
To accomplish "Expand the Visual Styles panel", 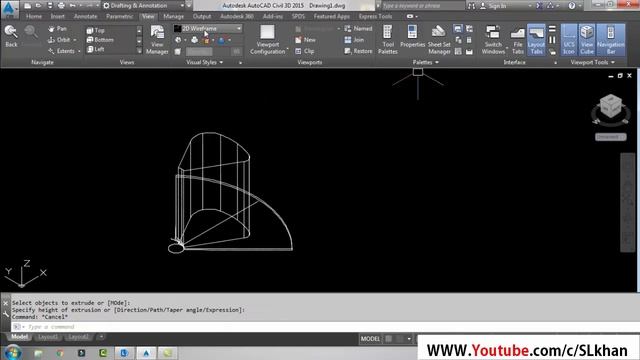I will [204, 62].
